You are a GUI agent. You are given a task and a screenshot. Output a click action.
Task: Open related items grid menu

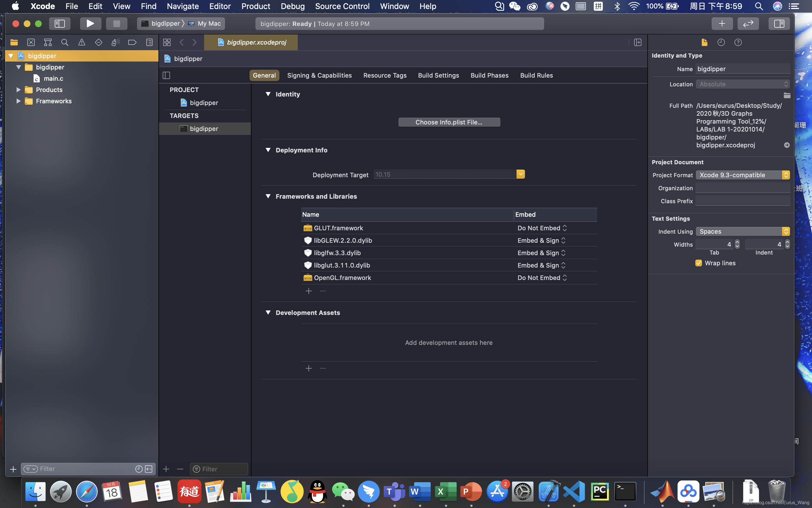pyautogui.click(x=167, y=42)
